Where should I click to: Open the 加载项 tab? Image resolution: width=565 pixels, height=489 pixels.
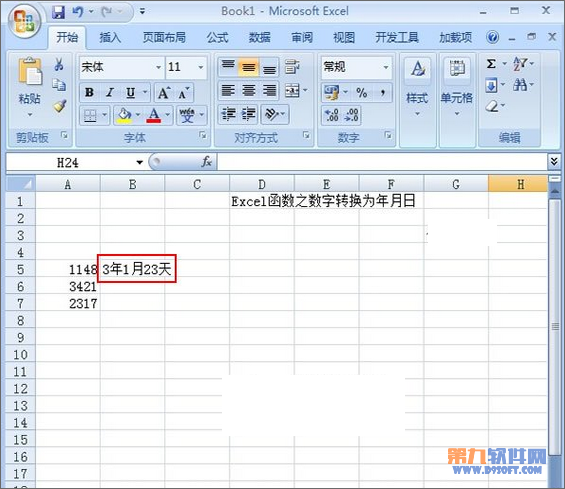point(455,37)
